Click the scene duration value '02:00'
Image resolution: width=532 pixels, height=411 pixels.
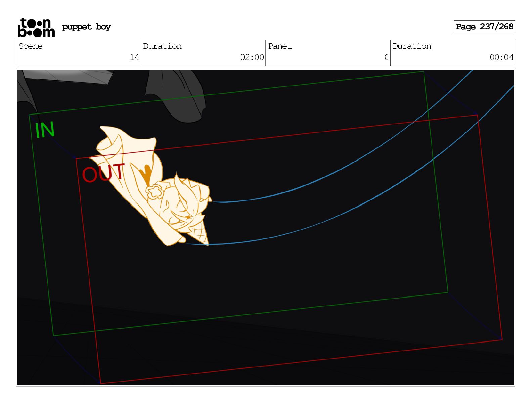[252, 57]
